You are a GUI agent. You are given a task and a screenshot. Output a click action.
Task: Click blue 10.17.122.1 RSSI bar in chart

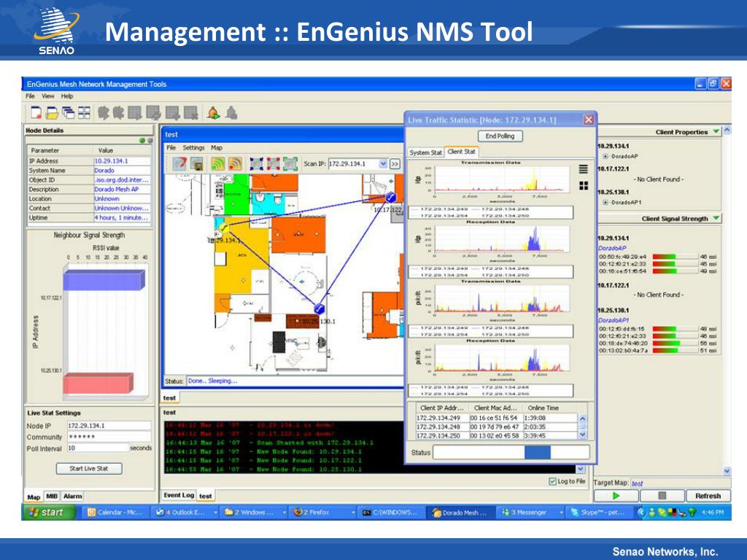(104, 280)
